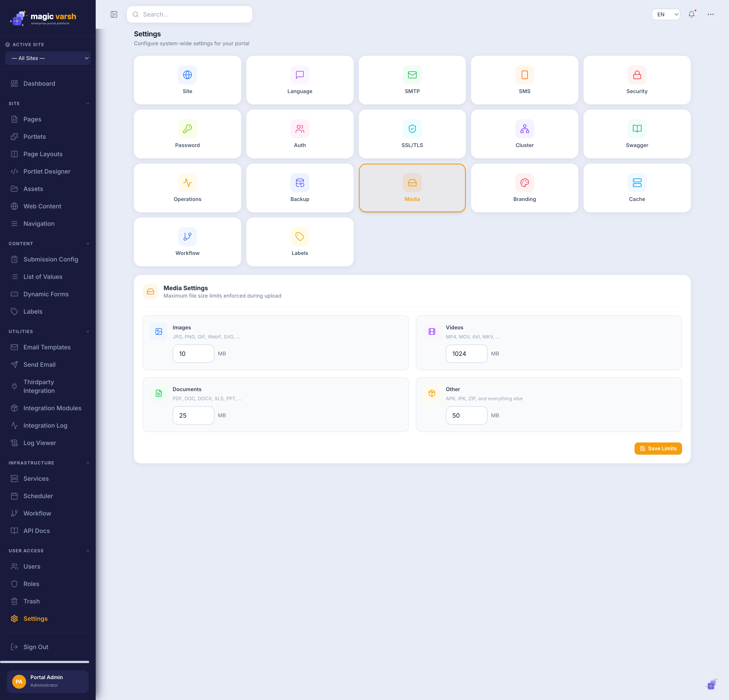Image resolution: width=729 pixels, height=700 pixels.
Task: Open the SSL/TLS settings card
Action: tap(412, 134)
